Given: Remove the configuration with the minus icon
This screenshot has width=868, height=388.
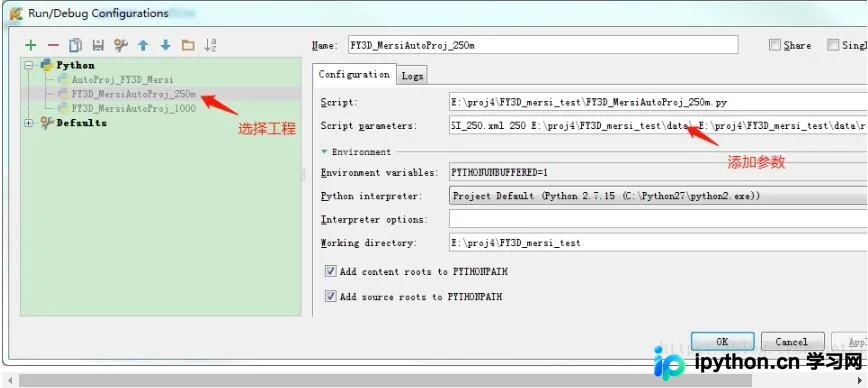Looking at the screenshot, I should pos(53,45).
